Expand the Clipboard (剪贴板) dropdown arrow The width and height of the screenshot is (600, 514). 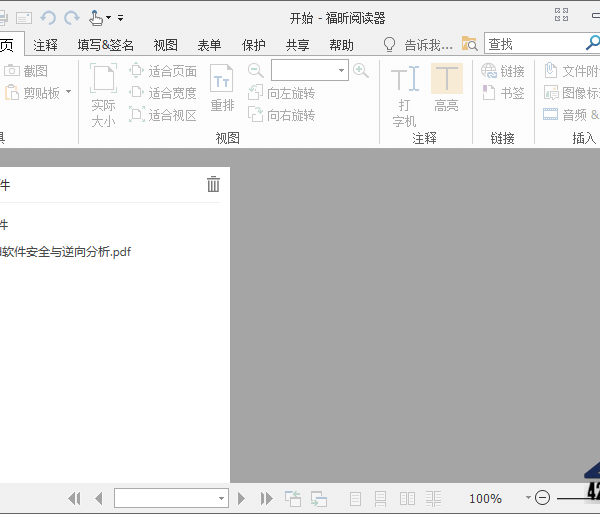pos(68,93)
